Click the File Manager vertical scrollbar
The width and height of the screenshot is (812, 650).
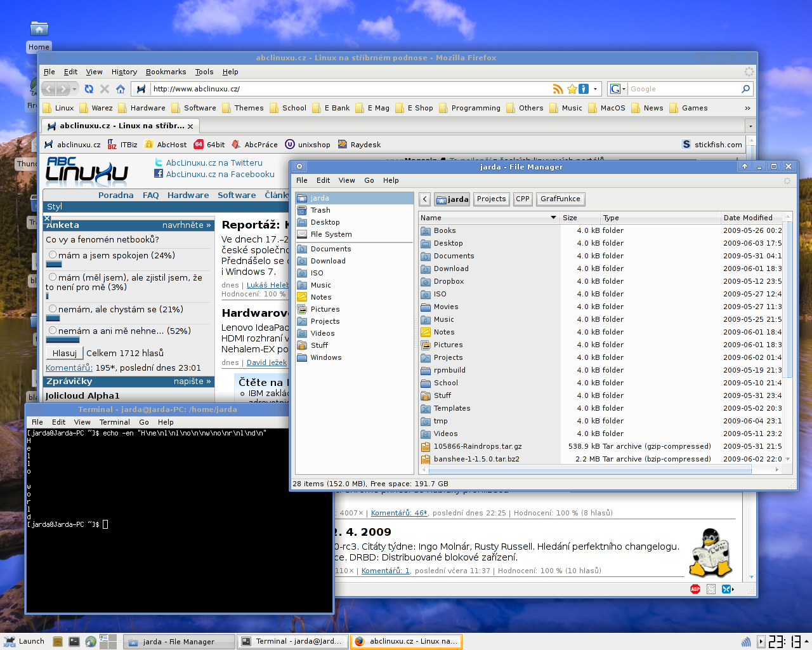[788, 298]
